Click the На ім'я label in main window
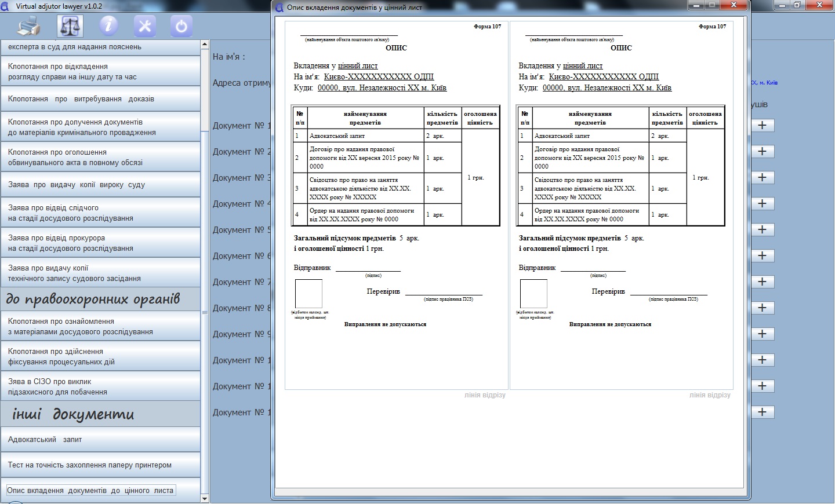 point(228,57)
